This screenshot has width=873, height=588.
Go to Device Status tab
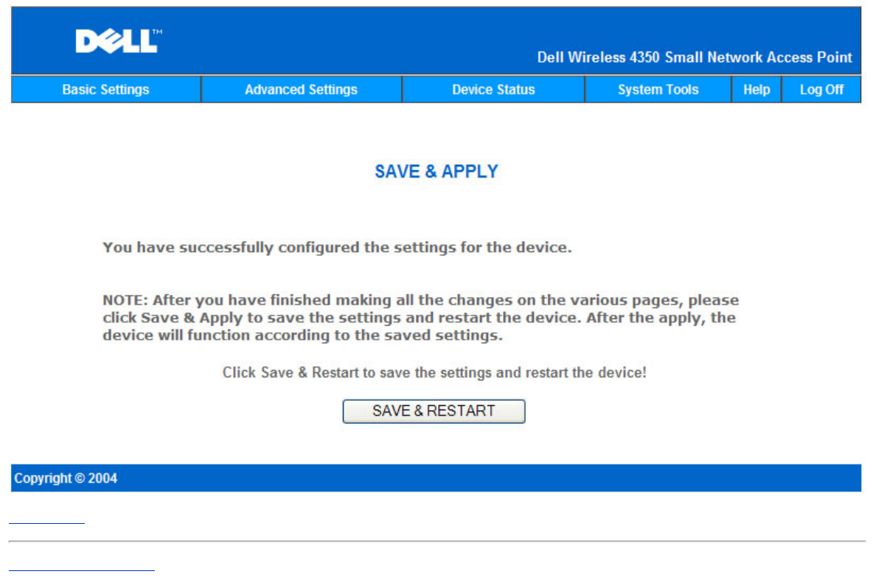point(493,90)
